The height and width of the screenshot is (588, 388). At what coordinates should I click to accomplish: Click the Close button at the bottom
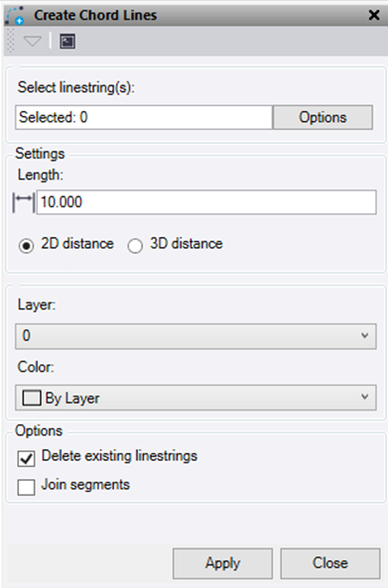point(330,563)
